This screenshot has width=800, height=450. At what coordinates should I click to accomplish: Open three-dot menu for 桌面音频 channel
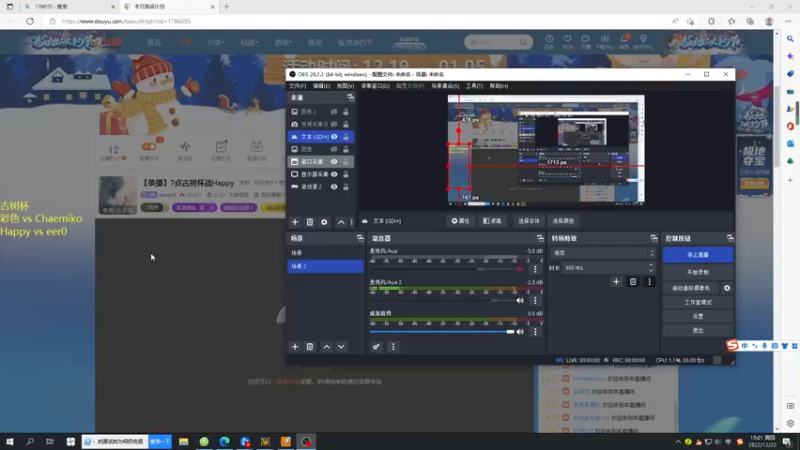coord(535,332)
